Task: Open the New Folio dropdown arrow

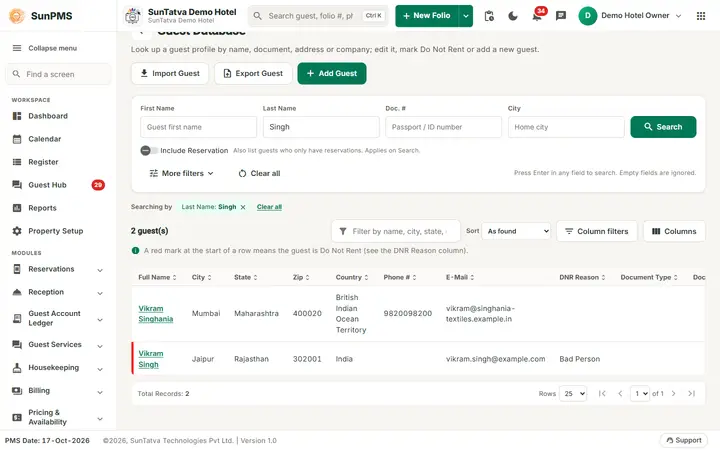Action: [466, 16]
